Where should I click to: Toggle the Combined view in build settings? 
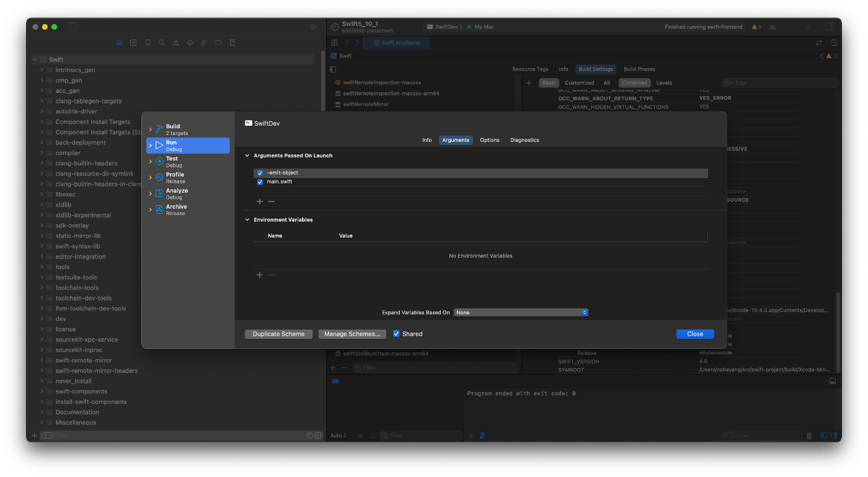pos(634,83)
